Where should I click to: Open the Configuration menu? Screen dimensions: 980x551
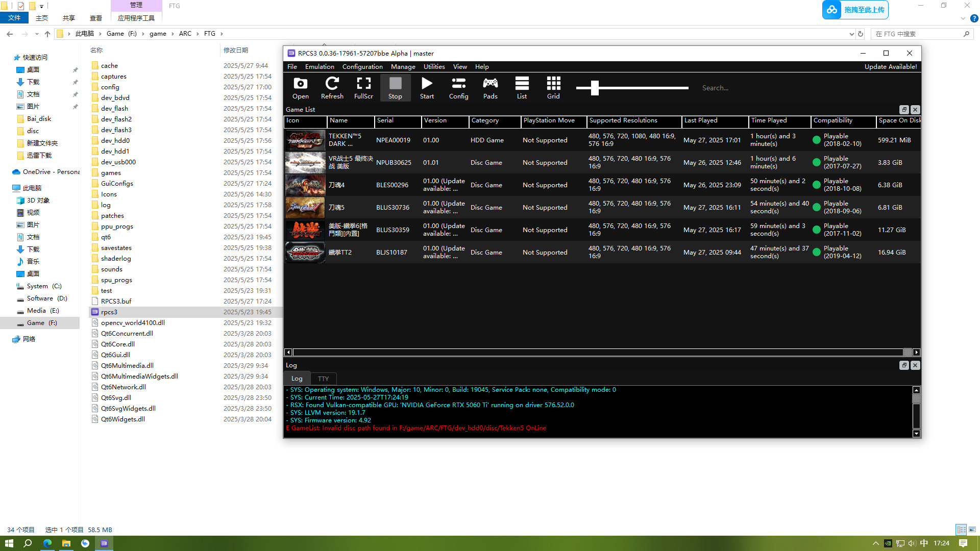[362, 67]
